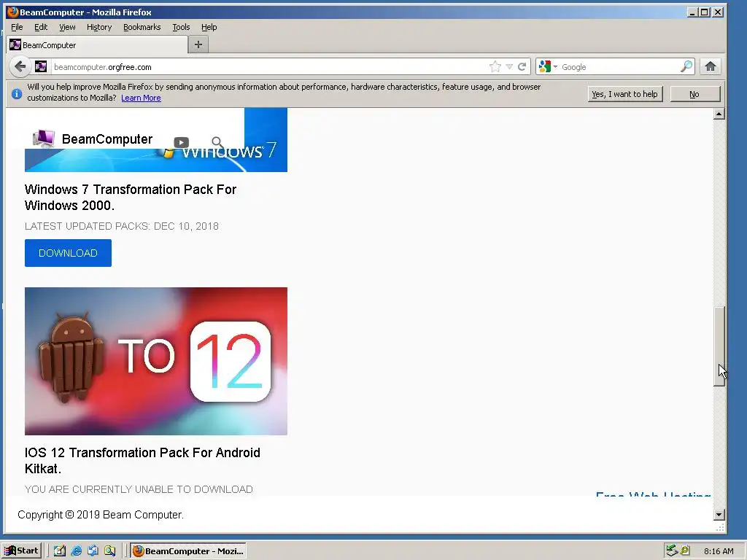Open a new tab with plus button
The height and width of the screenshot is (560, 747).
(198, 44)
